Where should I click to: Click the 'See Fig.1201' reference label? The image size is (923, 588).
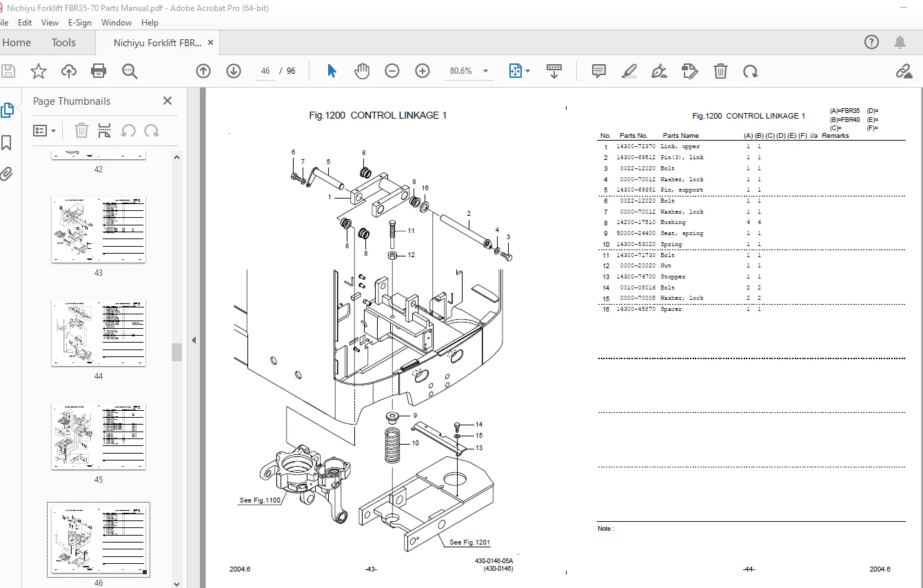coord(469,543)
